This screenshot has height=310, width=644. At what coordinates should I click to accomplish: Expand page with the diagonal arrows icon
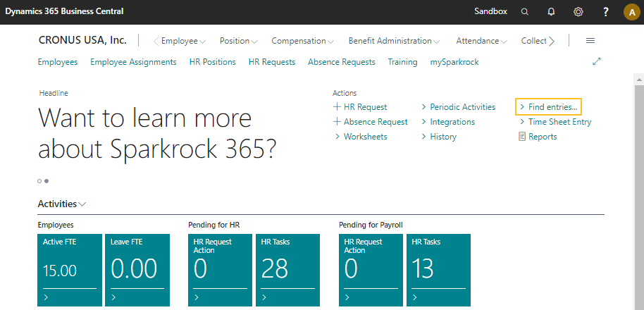pos(597,62)
